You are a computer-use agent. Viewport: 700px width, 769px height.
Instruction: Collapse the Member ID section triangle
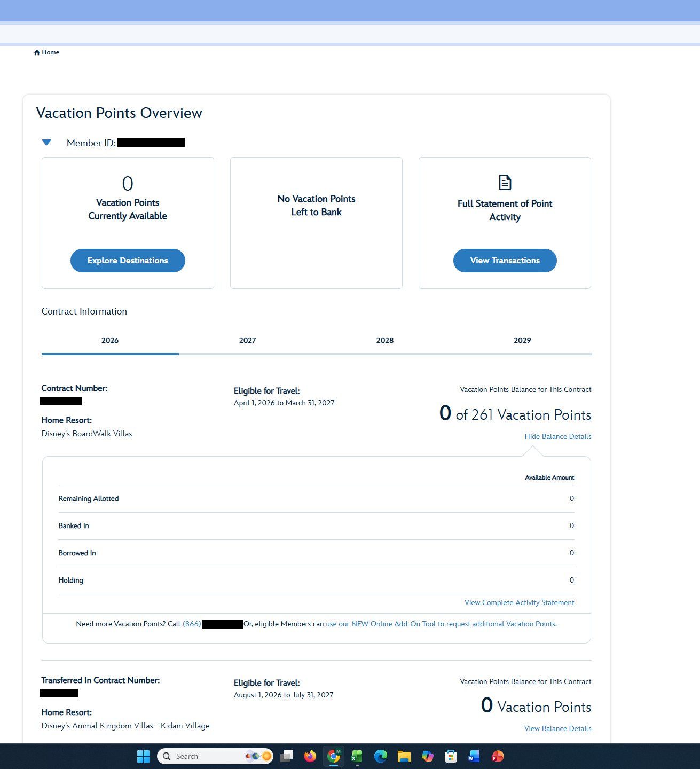tap(46, 143)
